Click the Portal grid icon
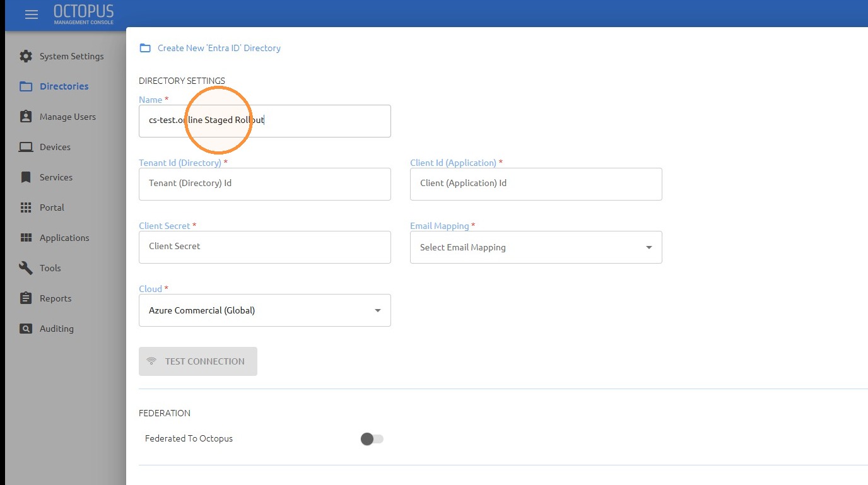This screenshot has height=485, width=868. point(26,207)
